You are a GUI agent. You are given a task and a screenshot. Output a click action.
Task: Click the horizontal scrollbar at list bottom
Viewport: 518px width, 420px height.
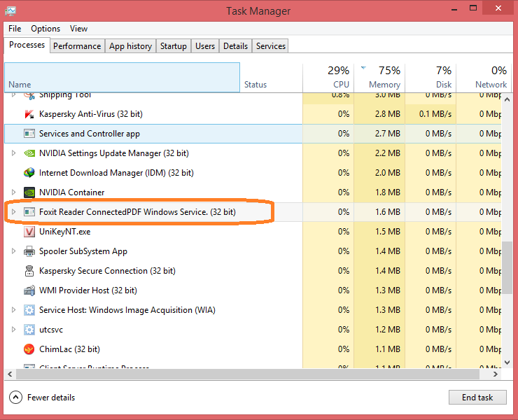[245, 373]
